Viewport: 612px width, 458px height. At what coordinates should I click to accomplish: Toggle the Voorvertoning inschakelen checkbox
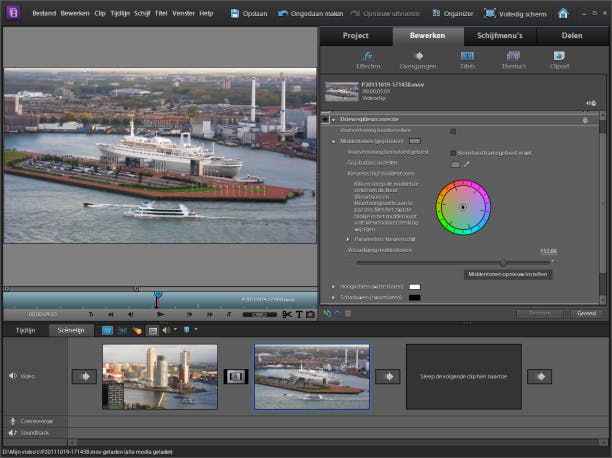(453, 131)
